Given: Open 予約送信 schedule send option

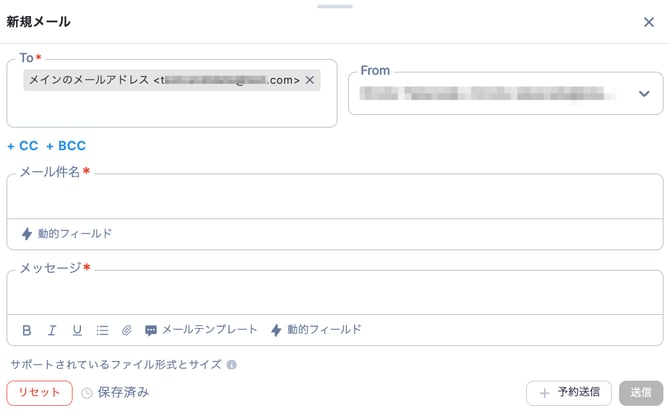Looking at the screenshot, I should pos(569,393).
